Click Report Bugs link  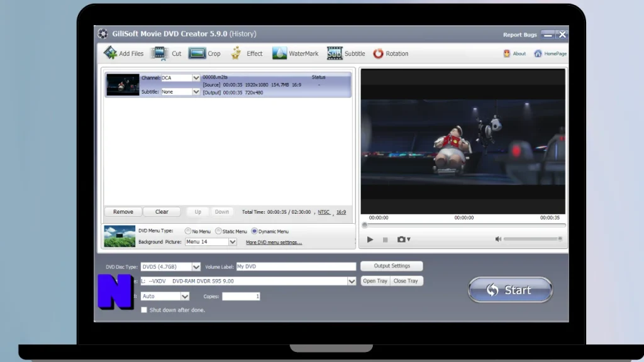520,35
